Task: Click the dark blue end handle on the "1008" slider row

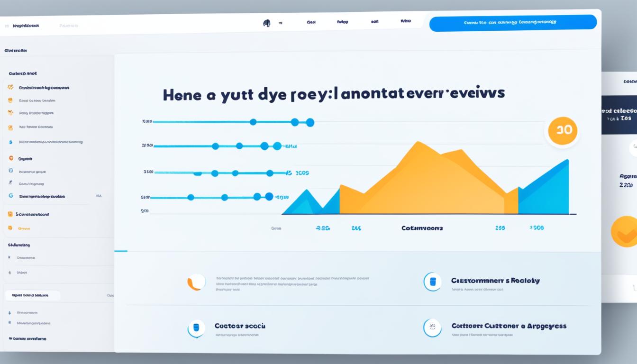Action: [x=310, y=122]
